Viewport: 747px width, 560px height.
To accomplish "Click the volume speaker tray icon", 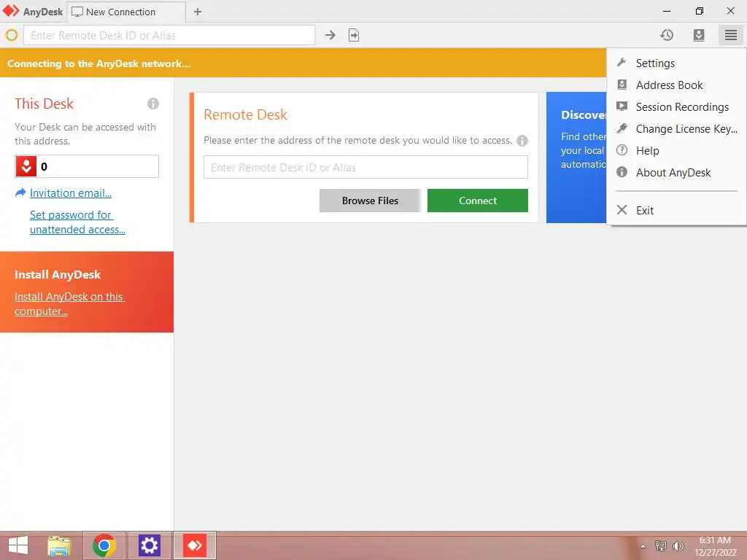I will 678,545.
